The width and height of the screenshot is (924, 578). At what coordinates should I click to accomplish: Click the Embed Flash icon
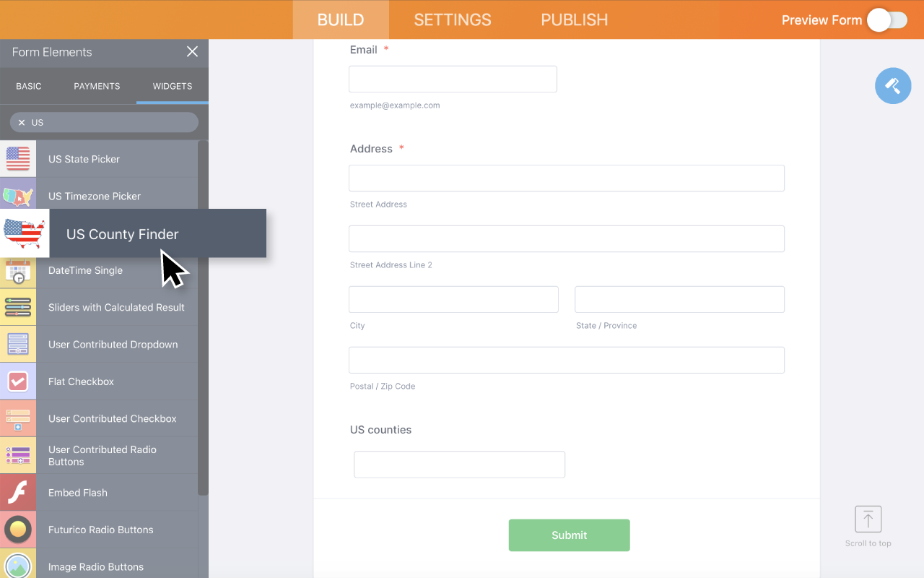pos(18,493)
